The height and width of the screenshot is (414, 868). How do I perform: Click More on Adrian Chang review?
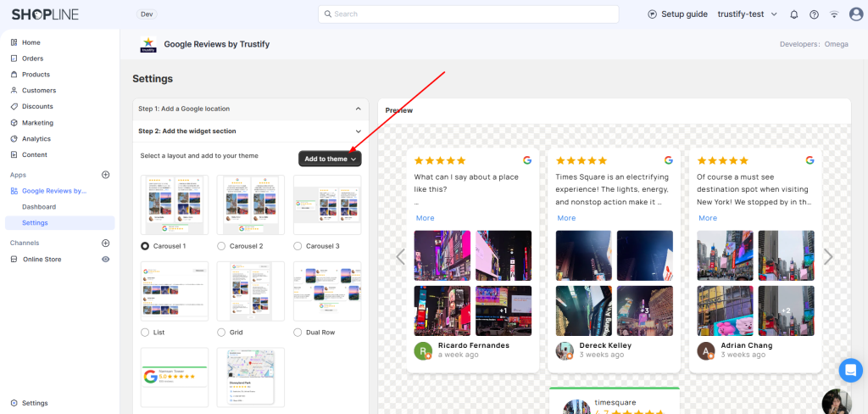coord(708,218)
